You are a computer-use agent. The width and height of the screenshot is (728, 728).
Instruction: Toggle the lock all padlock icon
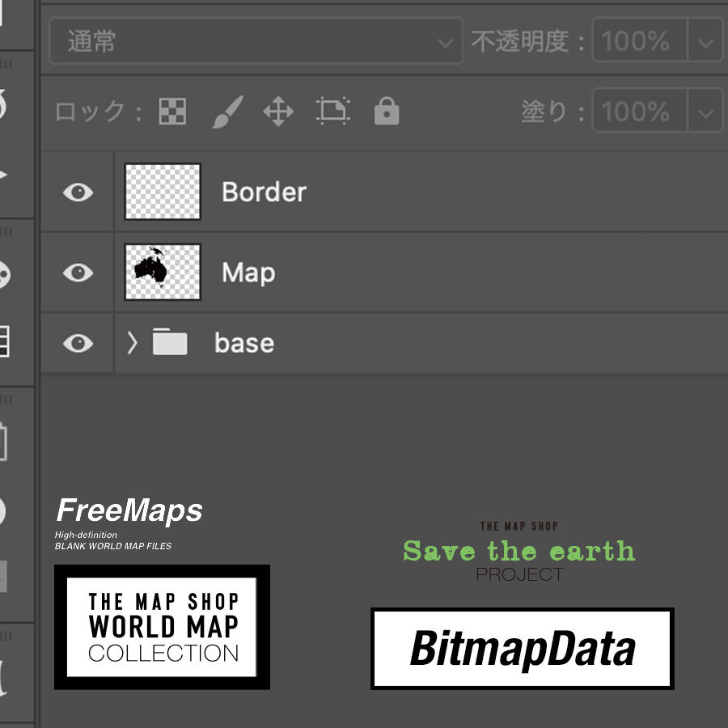click(387, 112)
